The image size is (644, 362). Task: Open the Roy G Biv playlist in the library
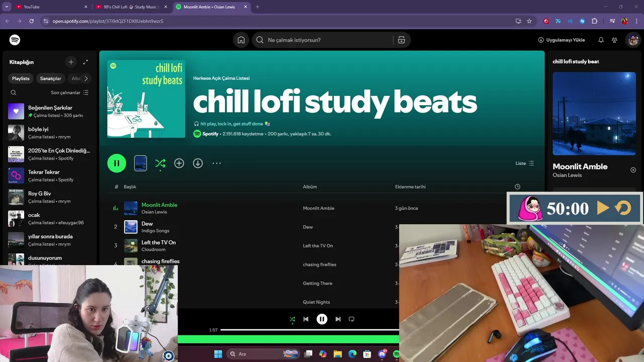pyautogui.click(x=49, y=197)
